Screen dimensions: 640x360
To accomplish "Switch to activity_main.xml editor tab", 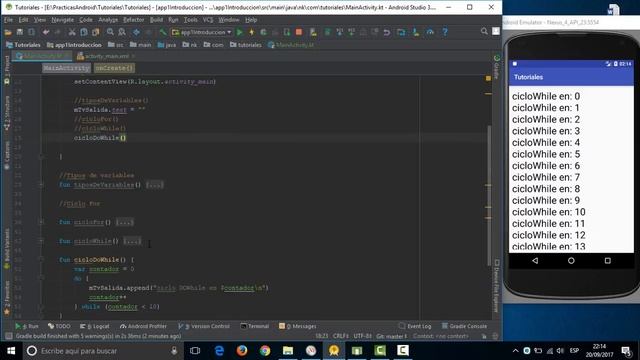I will [106, 56].
